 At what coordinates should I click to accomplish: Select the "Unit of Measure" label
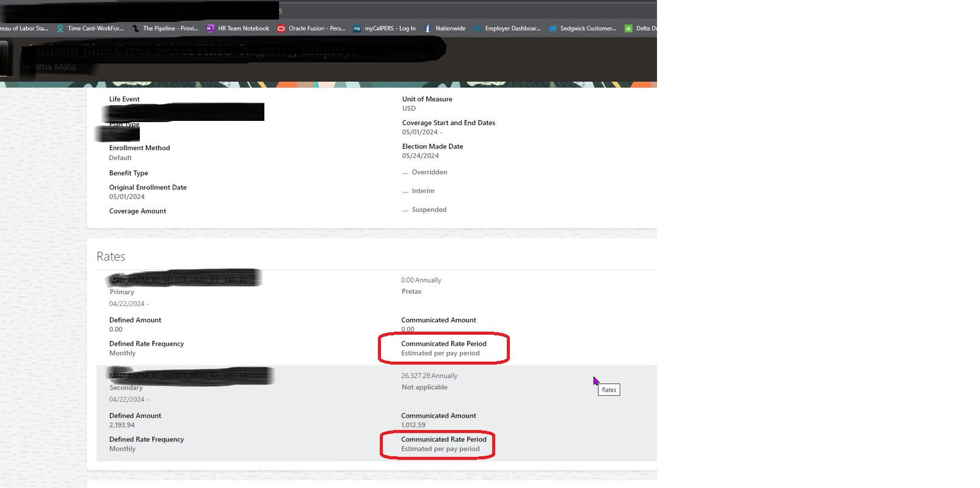(427, 99)
